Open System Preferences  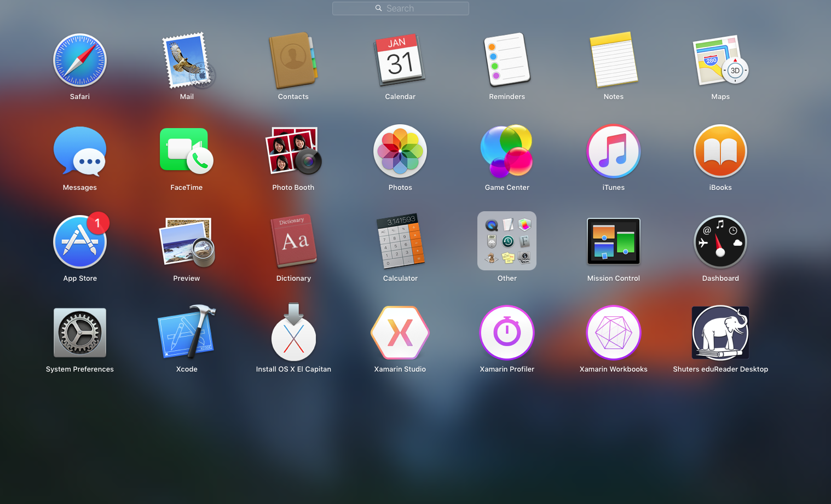click(x=80, y=333)
